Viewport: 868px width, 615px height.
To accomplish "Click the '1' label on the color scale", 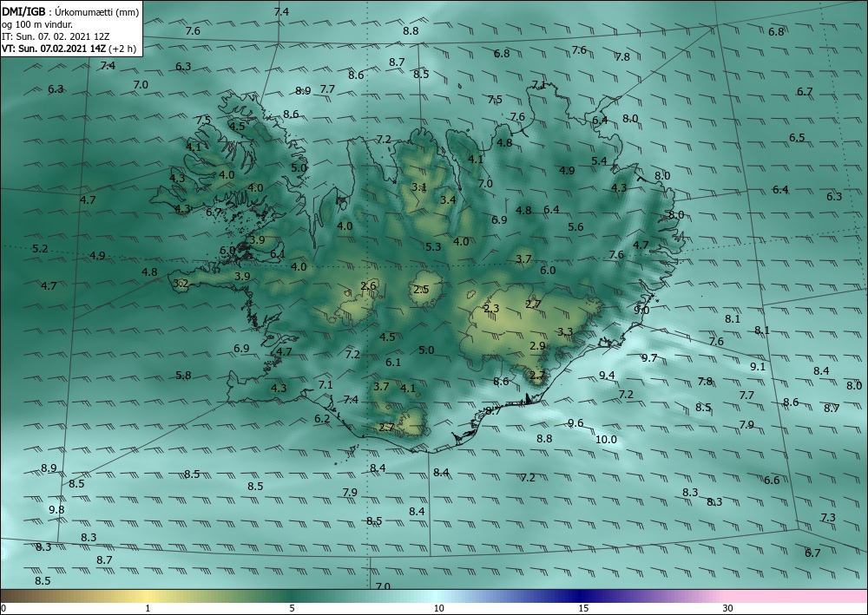I will tap(148, 608).
